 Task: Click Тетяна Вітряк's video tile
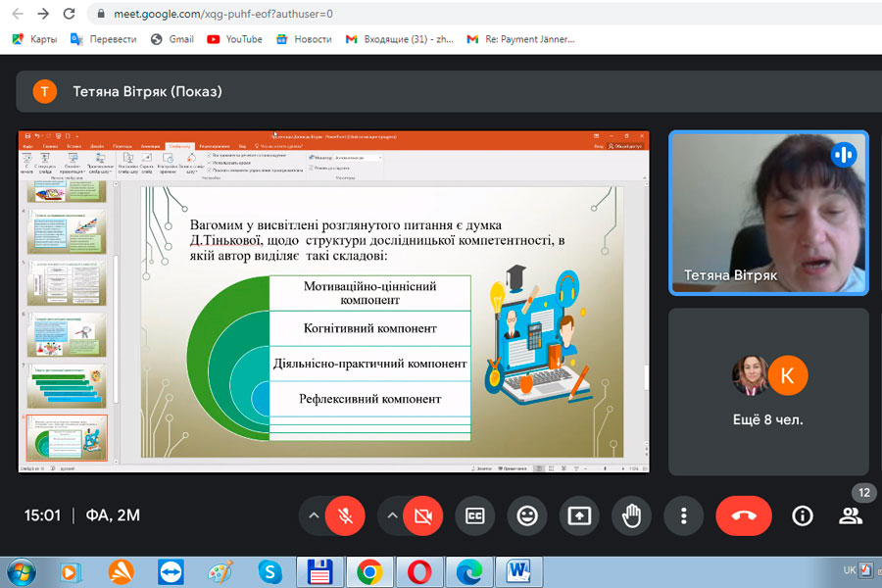(768, 213)
